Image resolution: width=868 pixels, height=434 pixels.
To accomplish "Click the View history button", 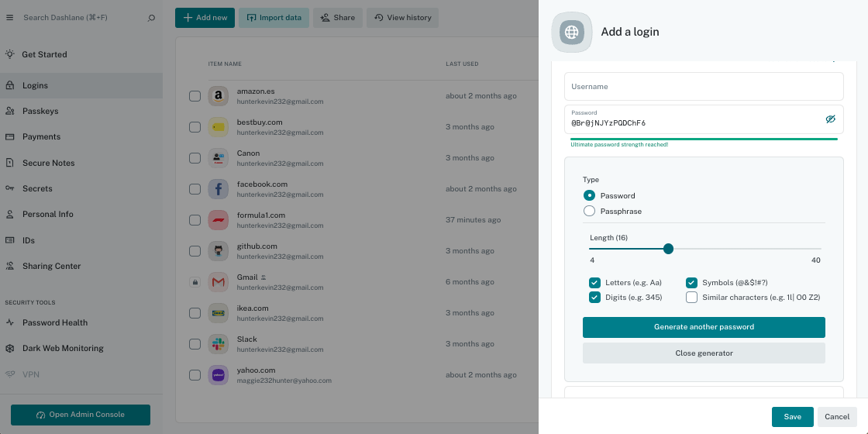I will pyautogui.click(x=402, y=18).
